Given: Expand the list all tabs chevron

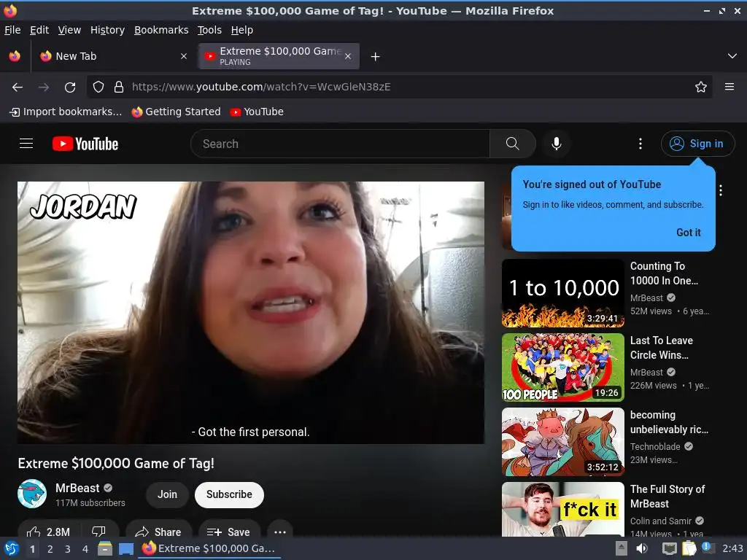Looking at the screenshot, I should coord(732,56).
